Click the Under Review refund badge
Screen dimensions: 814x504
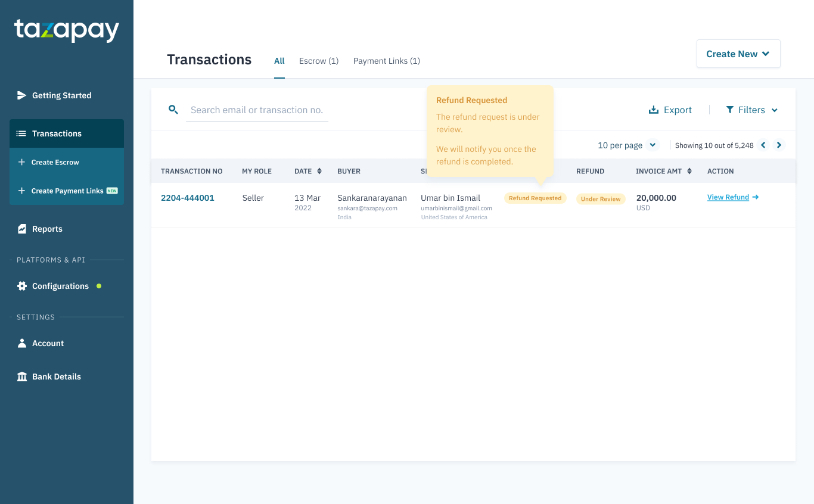pos(601,199)
